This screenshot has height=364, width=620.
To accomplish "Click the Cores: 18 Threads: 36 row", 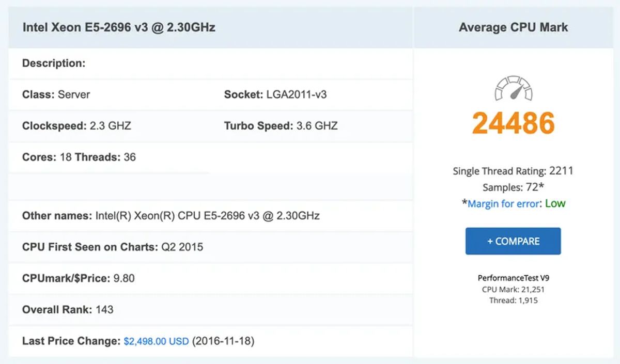I will coord(79,157).
